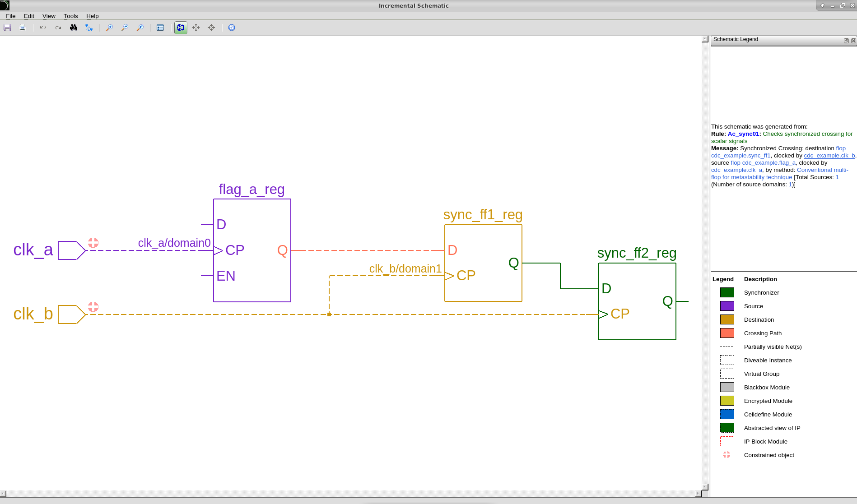The width and height of the screenshot is (857, 504).
Task: Click the path trace icon
Action: [x=89, y=28]
